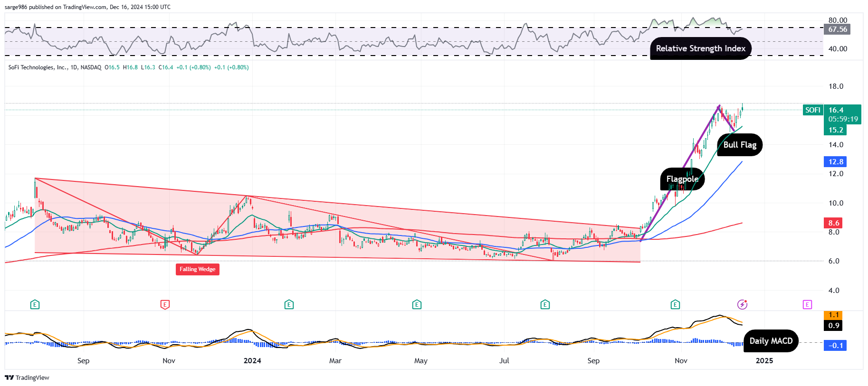This screenshot has width=868, height=386.
Task: Click the Daily MACD label
Action: click(771, 341)
